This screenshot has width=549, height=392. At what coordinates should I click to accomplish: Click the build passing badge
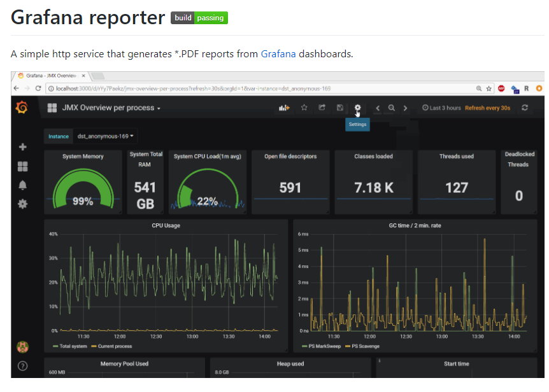click(199, 18)
